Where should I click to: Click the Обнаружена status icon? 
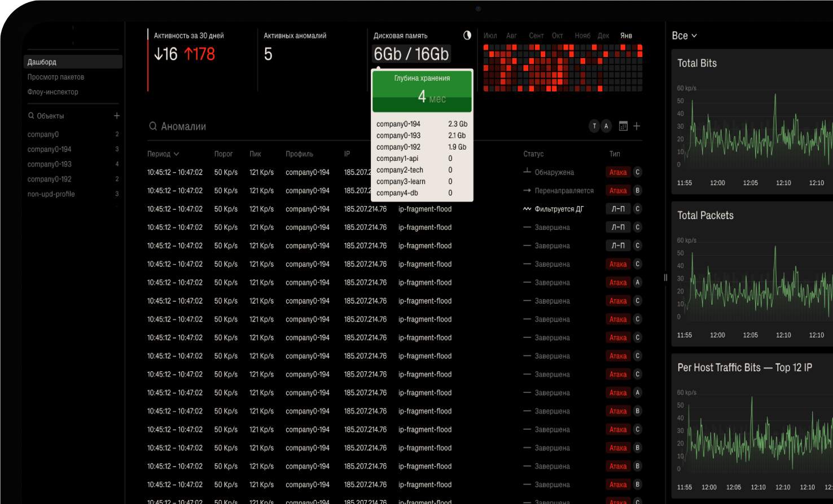pos(527,172)
